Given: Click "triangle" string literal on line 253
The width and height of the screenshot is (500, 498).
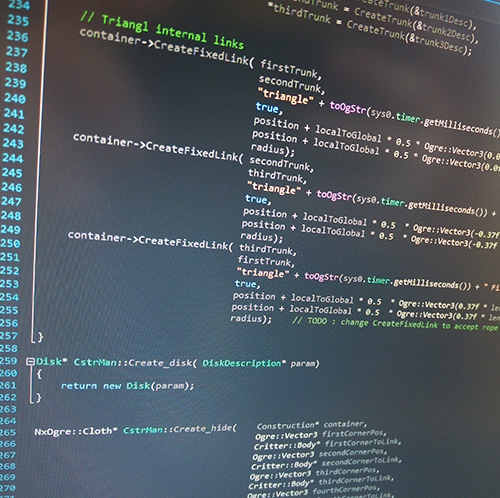Looking at the screenshot, I should (263, 273).
